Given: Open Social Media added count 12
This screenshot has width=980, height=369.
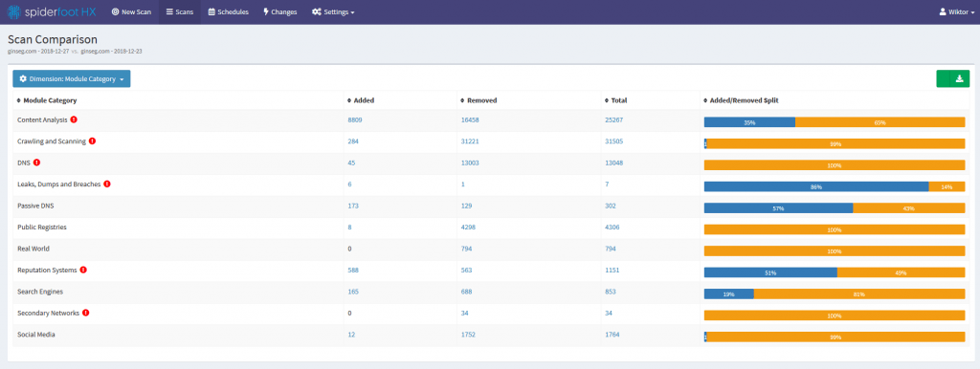Looking at the screenshot, I should click(x=351, y=335).
